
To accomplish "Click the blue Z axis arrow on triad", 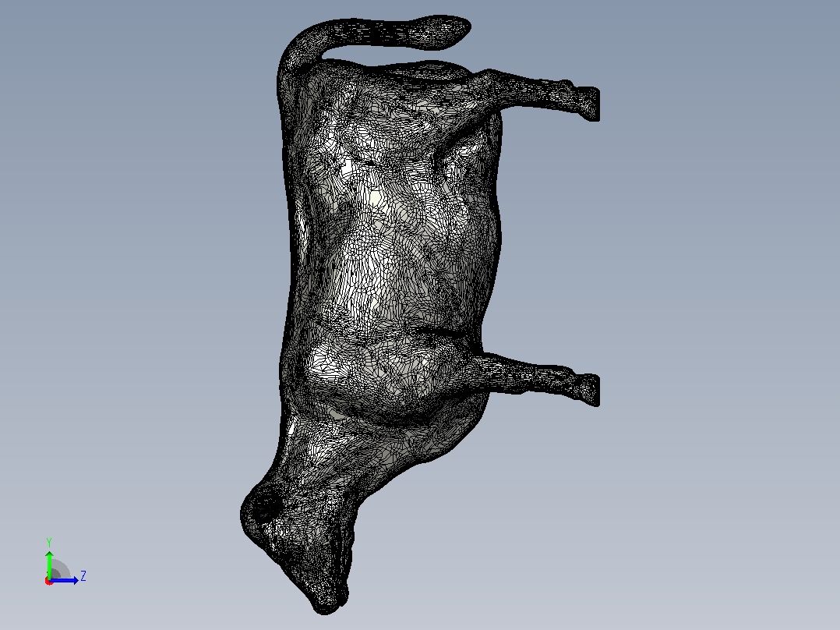I will (65, 580).
